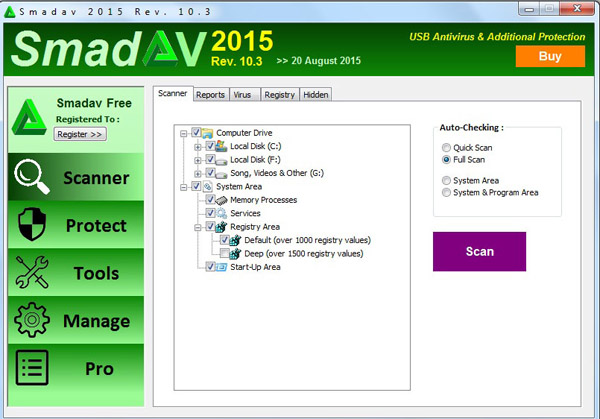
Task: Uncheck the Computer Drive checkbox
Action: pos(196,133)
